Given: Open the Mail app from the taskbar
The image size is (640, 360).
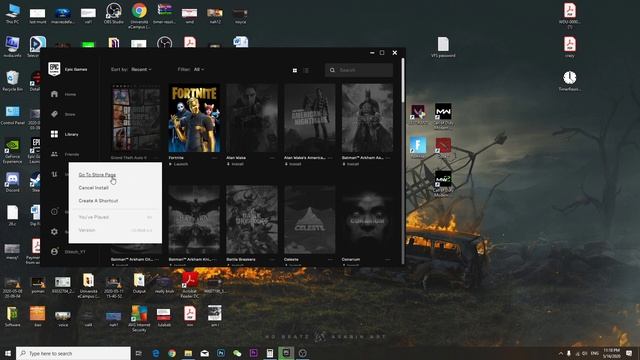Looking at the screenshot, I should click(x=204, y=353).
